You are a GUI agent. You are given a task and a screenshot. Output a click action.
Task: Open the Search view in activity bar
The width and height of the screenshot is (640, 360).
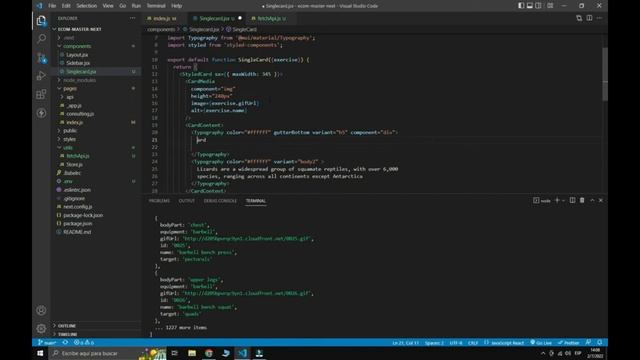point(41,39)
